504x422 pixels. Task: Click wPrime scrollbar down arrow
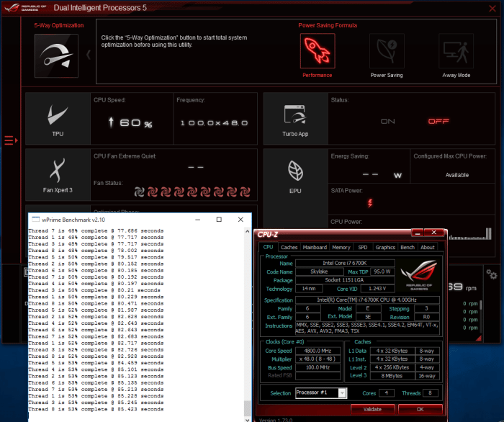tap(247, 419)
